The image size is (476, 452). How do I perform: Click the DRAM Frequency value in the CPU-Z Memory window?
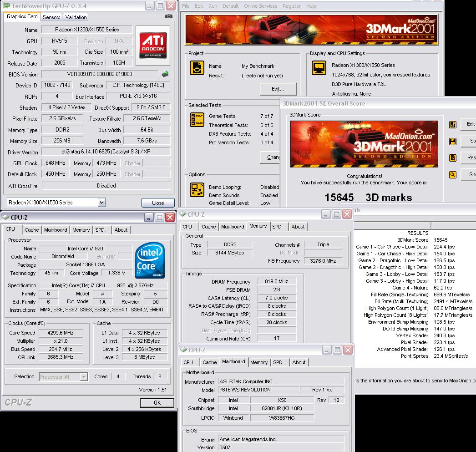[277, 281]
